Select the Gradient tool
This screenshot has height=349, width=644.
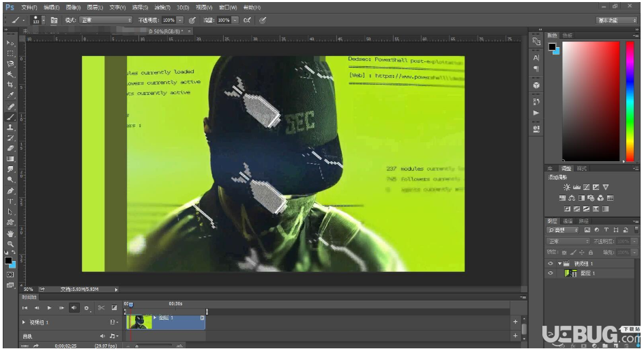click(x=10, y=159)
